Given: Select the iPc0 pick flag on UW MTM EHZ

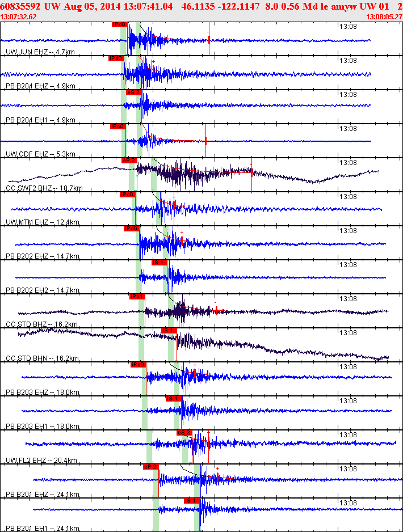Looking at the screenshot, I should 127,195.
